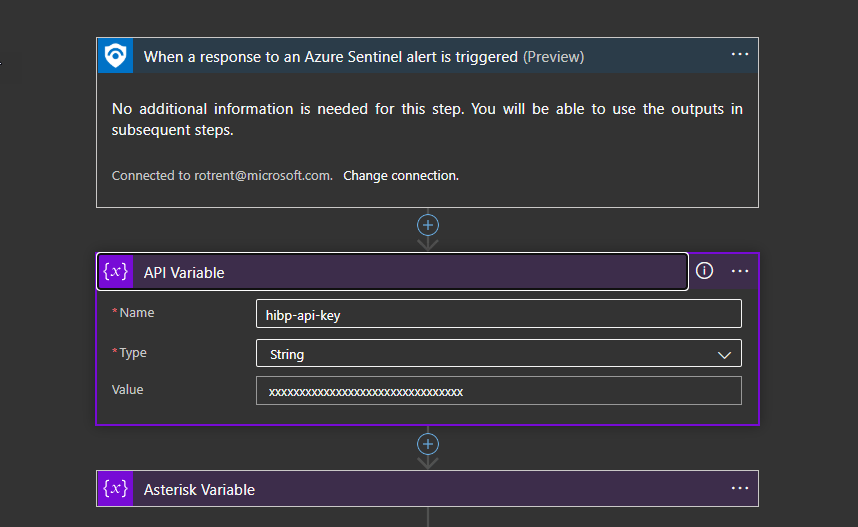Click insert step plus below Sentinel trigger
This screenshot has width=858, height=527.
[428, 225]
